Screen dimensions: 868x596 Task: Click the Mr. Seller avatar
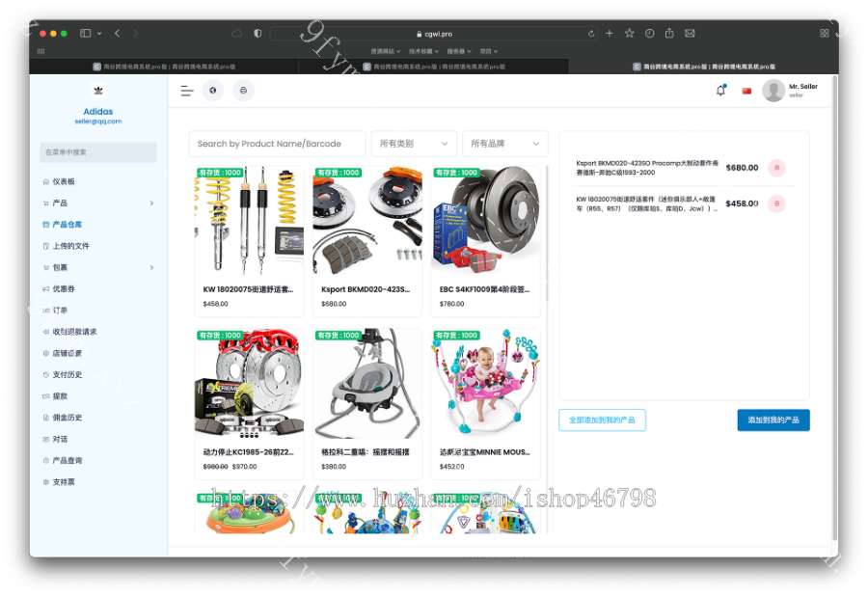(x=773, y=91)
